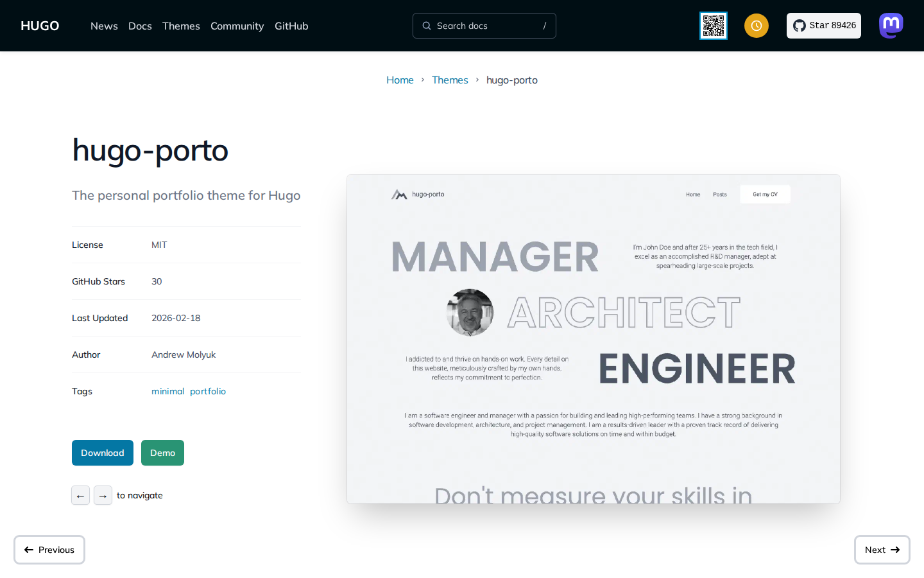Open the News menu item
The height and width of the screenshot is (578, 924).
tap(104, 26)
